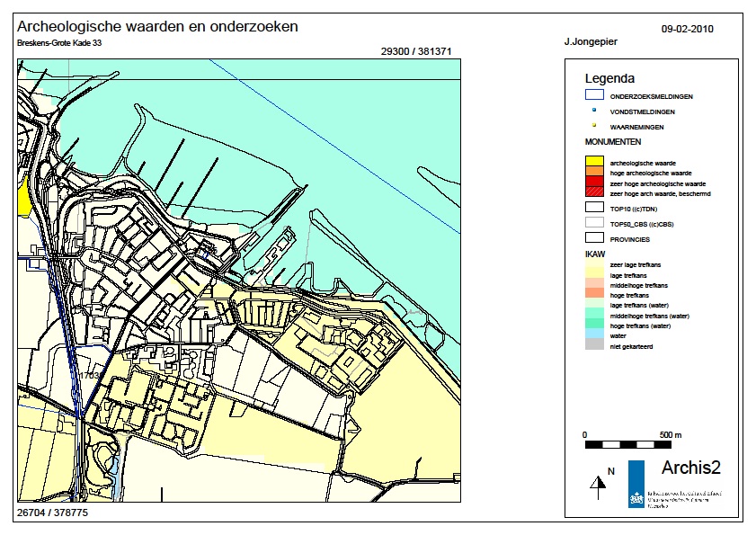The height and width of the screenshot is (535, 756).
Task: Click the blue Rijksdienst logo beside Archis2
Action: (x=636, y=485)
